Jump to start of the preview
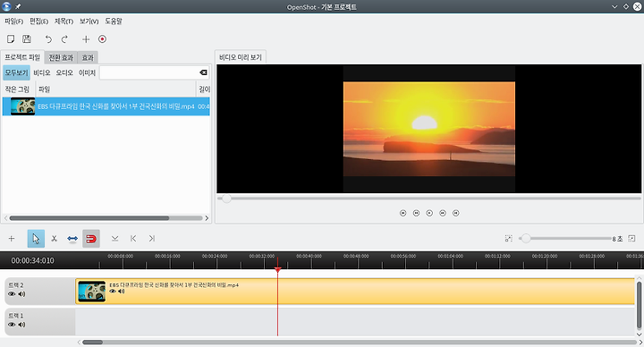This screenshot has width=644, height=347. pos(402,213)
